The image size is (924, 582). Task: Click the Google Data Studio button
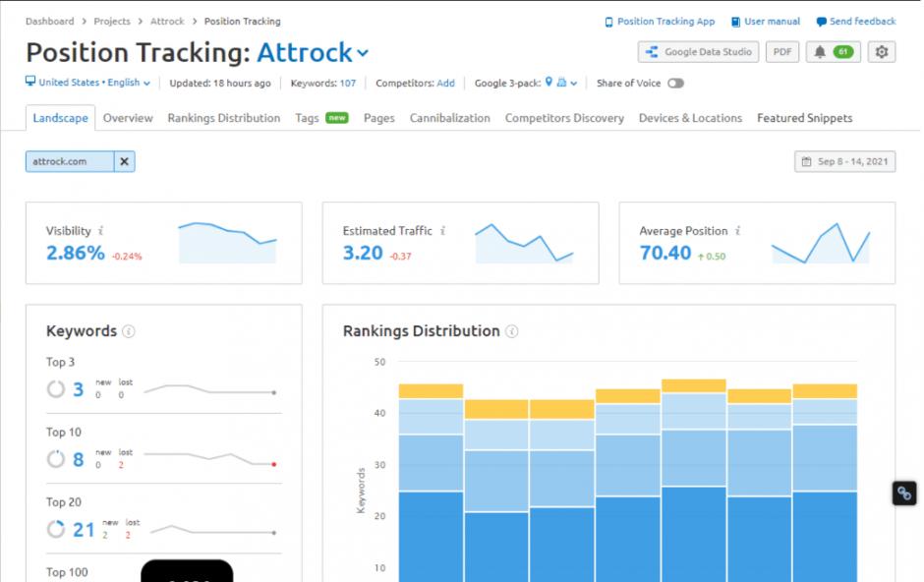[x=698, y=52]
